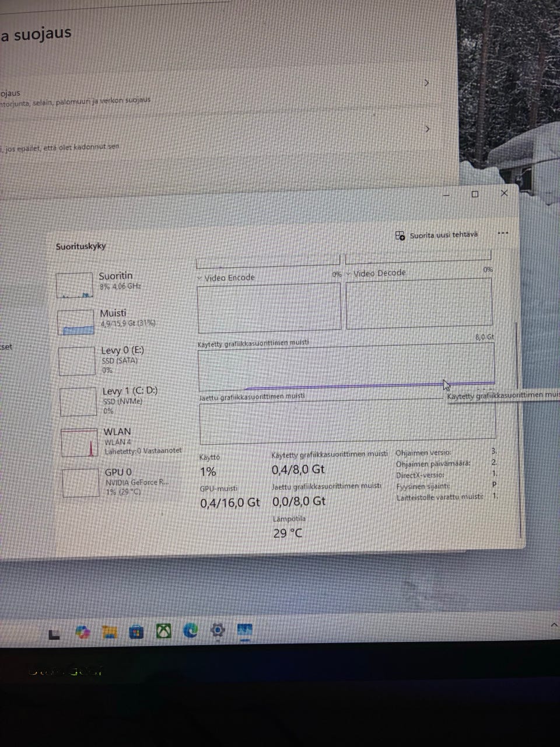The image size is (560, 747).
Task: Open Microsoft Copilot from the taskbar
Action: [82, 632]
